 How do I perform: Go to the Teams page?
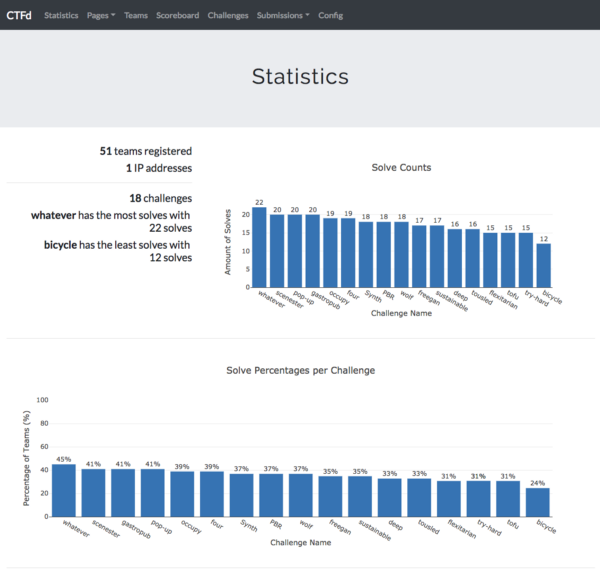(136, 15)
